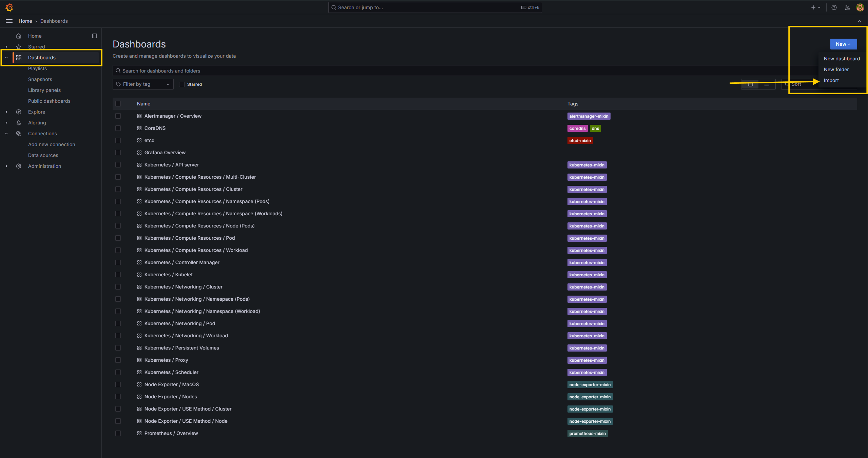Click the Home breadcrumb link
Screen dimensions: 868x458
pos(25,21)
